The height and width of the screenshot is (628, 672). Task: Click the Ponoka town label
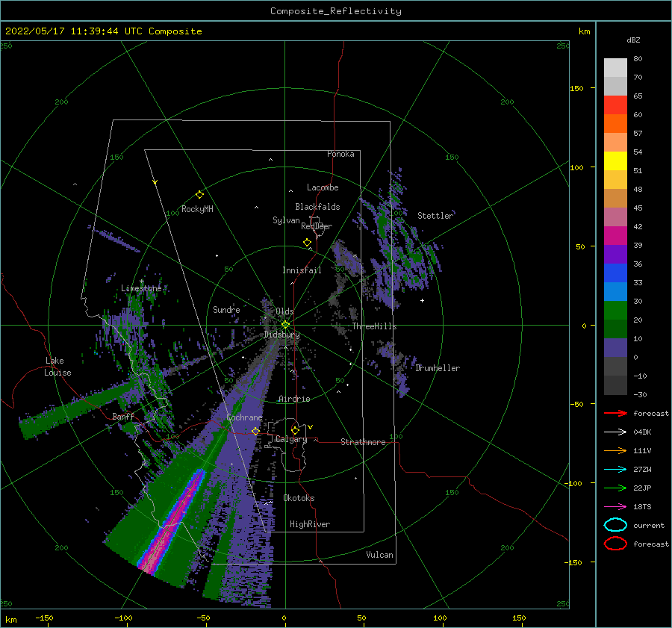[x=340, y=154]
